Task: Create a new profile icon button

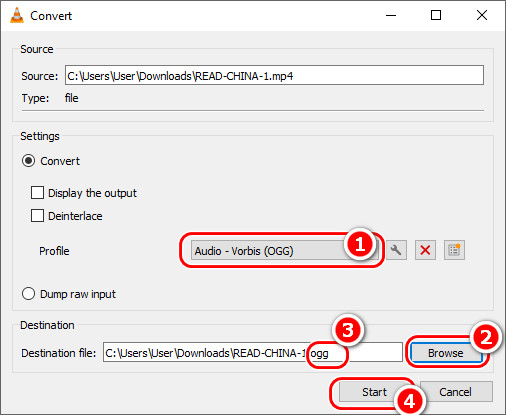Action: coord(454,250)
